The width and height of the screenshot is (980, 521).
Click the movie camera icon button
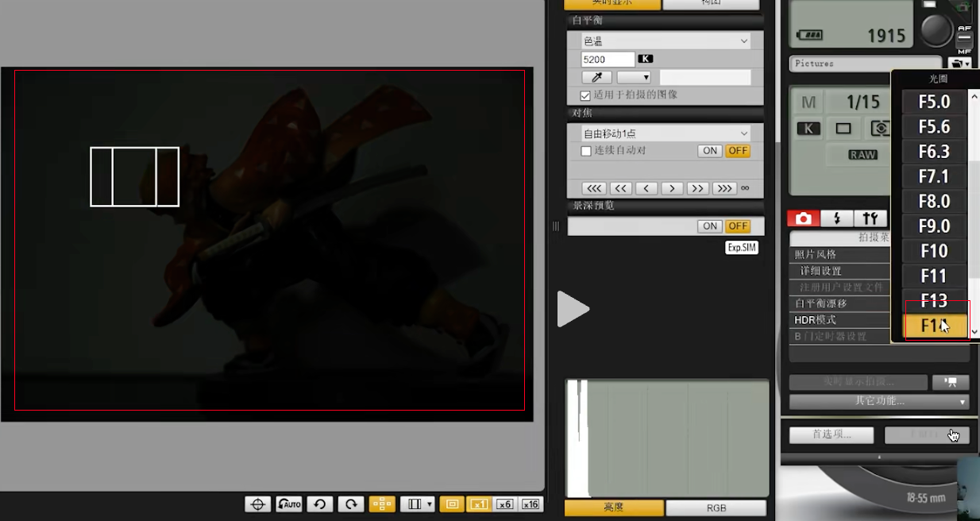click(x=951, y=382)
